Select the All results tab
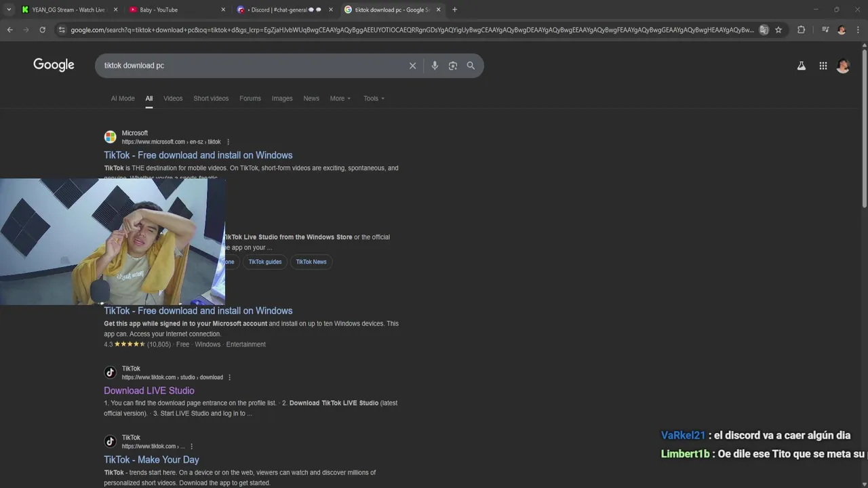The height and width of the screenshot is (488, 868). point(149,98)
